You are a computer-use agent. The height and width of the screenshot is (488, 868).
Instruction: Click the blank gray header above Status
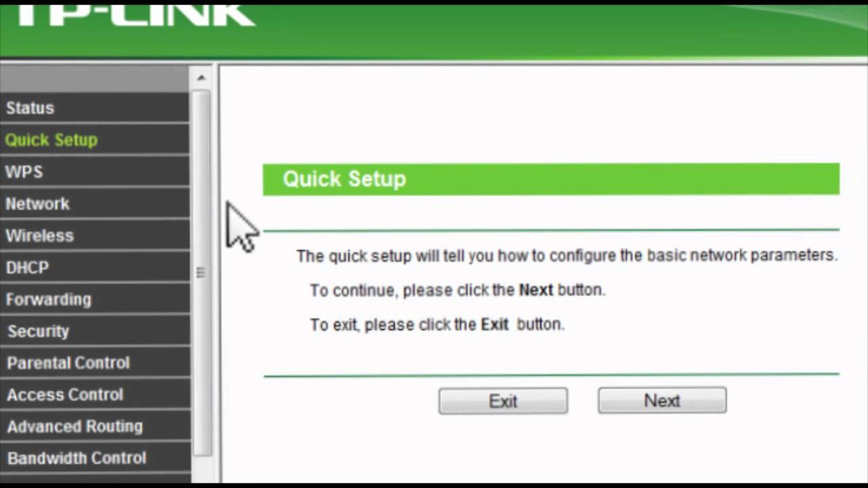click(x=95, y=77)
